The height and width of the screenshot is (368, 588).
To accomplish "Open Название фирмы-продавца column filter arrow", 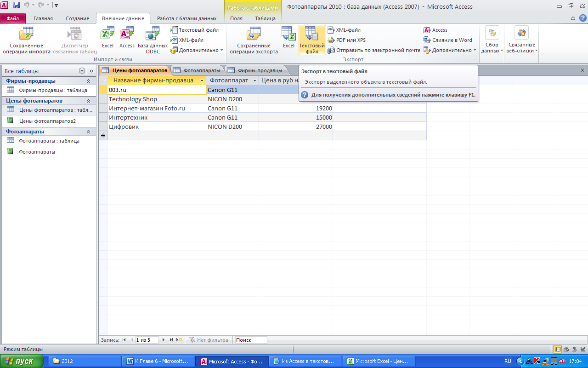I will pyautogui.click(x=202, y=80).
